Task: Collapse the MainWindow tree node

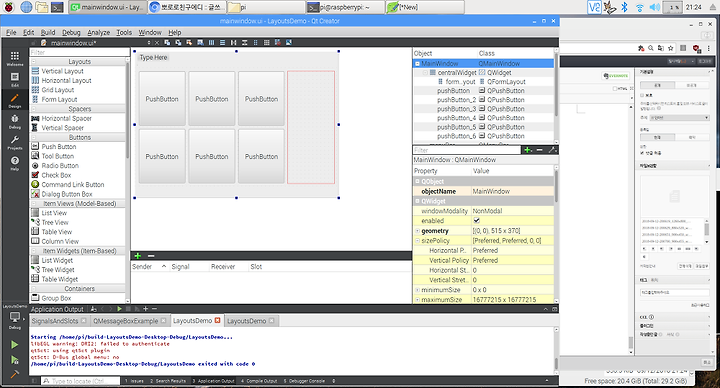Action: tap(417, 63)
